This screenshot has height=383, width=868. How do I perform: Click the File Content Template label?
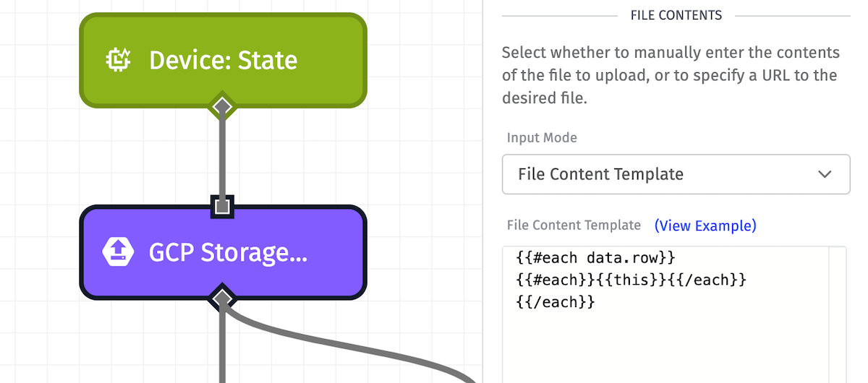[574, 225]
